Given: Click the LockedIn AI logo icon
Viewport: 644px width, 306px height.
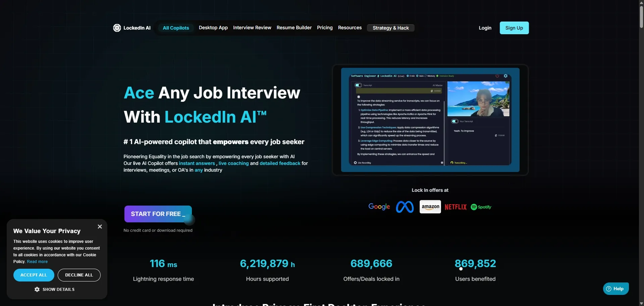Looking at the screenshot, I should coord(117,28).
